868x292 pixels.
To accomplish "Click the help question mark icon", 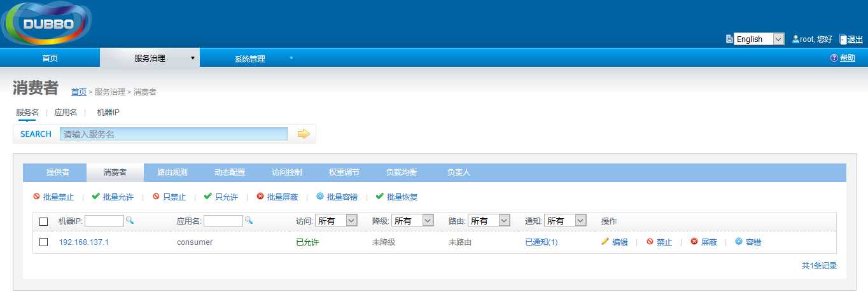I will click(834, 58).
